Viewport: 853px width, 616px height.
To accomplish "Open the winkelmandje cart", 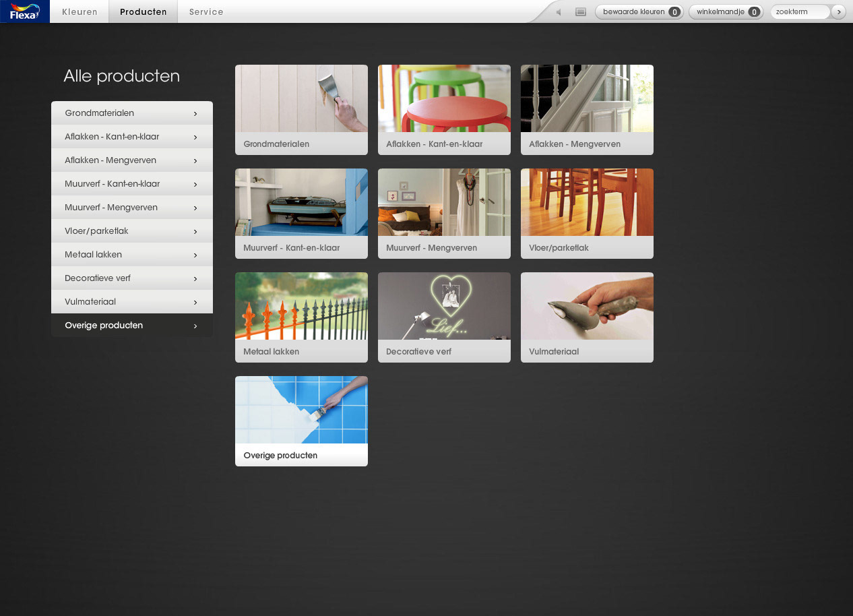I will (726, 11).
